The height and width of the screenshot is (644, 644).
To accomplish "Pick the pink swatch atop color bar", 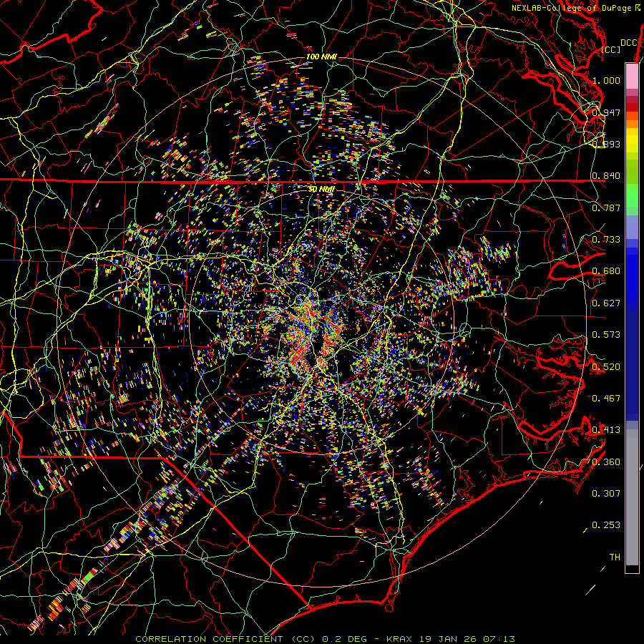I will [x=632, y=76].
